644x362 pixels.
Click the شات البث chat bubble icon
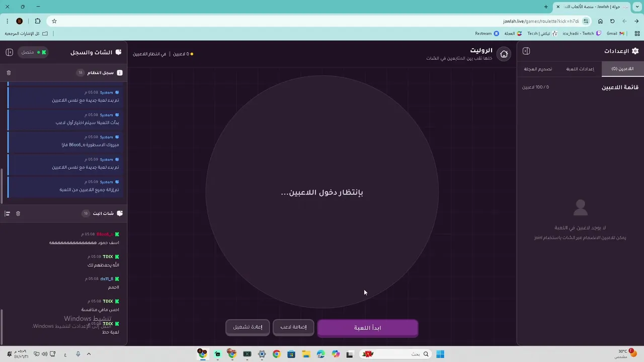(120, 214)
